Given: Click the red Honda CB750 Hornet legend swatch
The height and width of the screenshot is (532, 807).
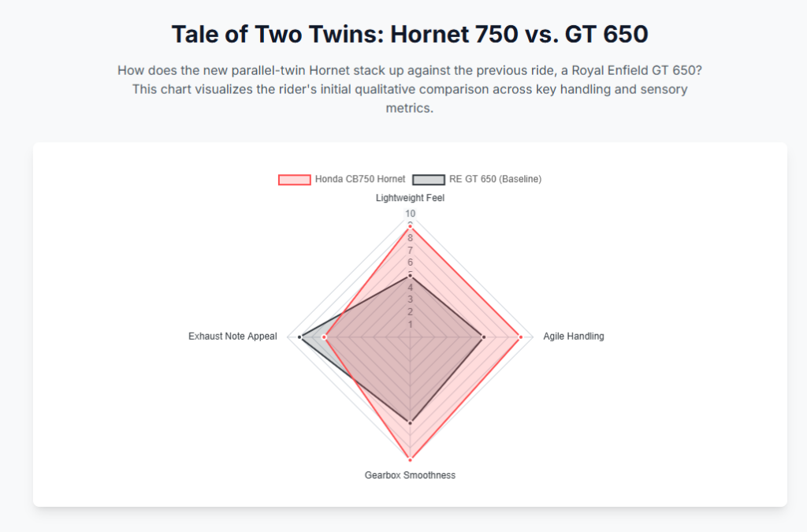Looking at the screenshot, I should [295, 180].
